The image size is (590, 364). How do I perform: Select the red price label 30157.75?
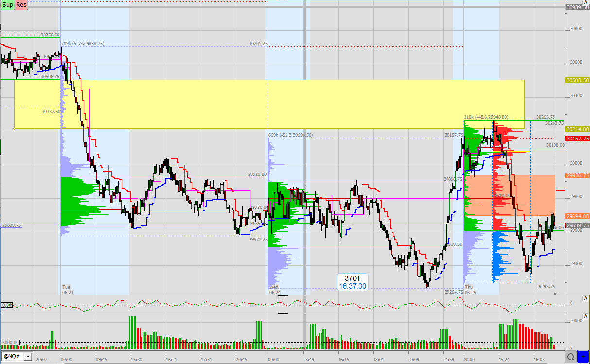577,139
